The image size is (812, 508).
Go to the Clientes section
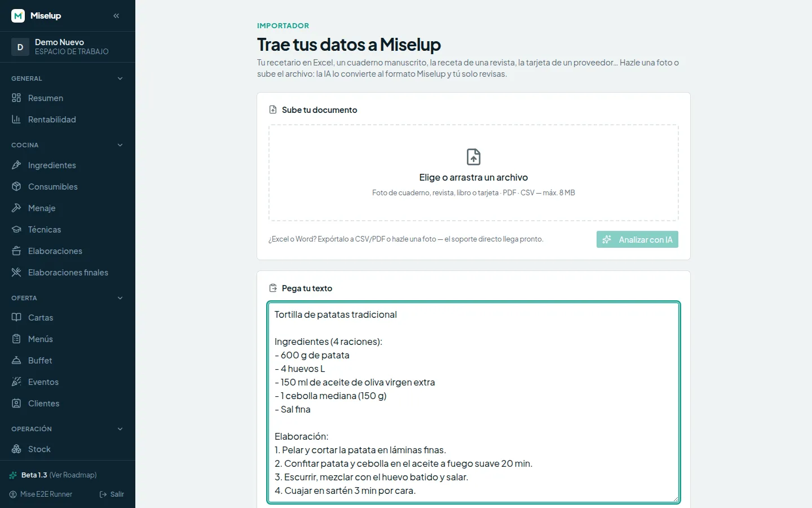[68, 404]
